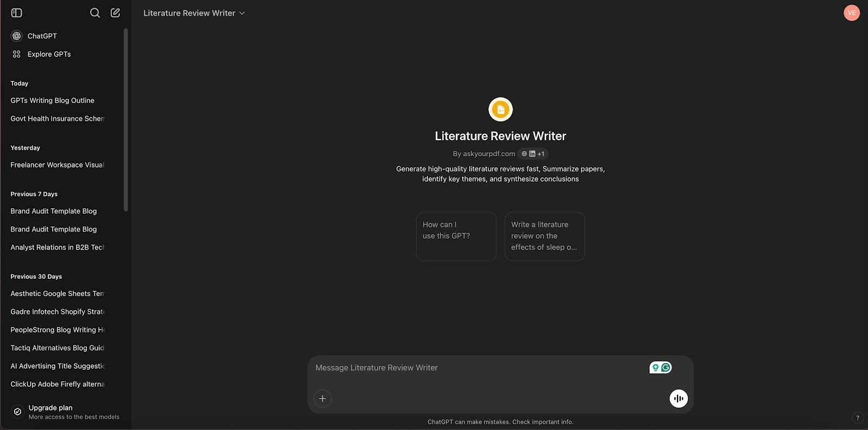Click the plus attach button in the composer
Image resolution: width=868 pixels, height=430 pixels.
coord(322,399)
